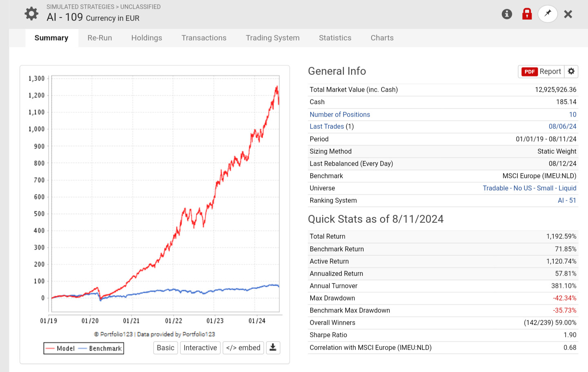588x372 pixels.
Task: Click the red lock icon
Action: pos(527,14)
